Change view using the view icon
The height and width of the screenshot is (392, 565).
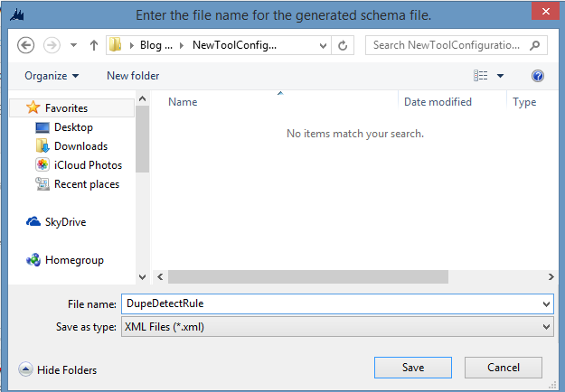(481, 77)
